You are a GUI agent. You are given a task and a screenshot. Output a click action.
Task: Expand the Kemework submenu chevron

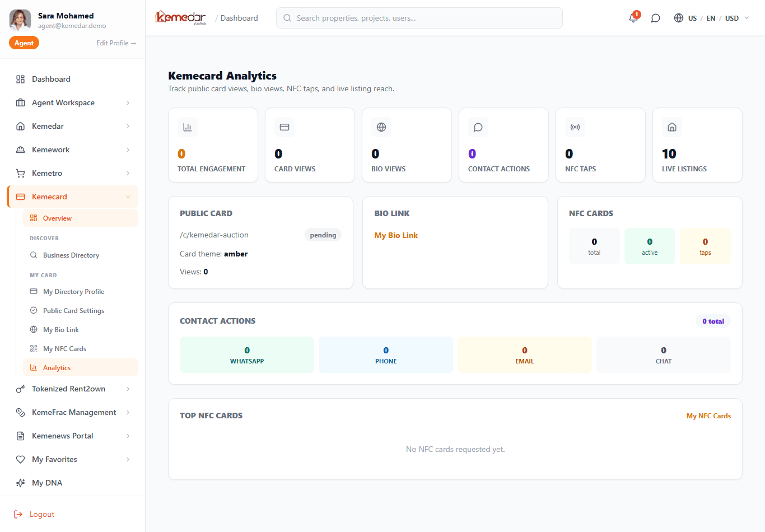(x=128, y=150)
